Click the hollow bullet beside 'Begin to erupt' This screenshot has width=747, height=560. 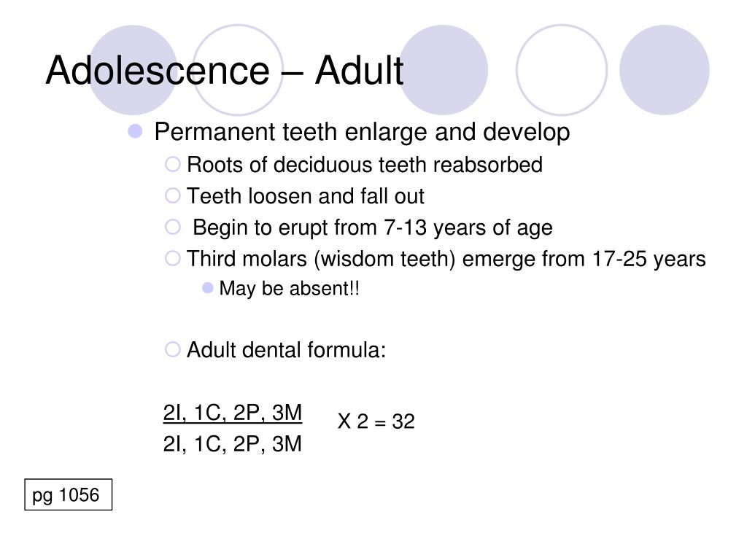tap(172, 227)
